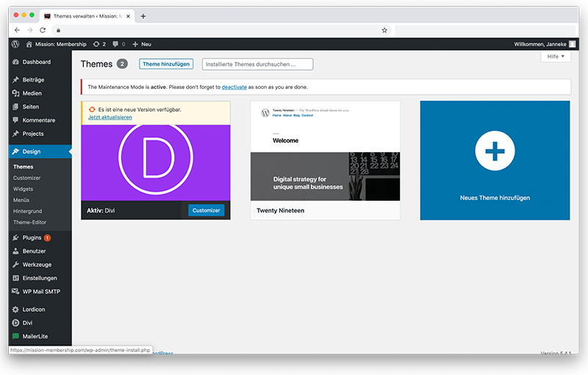Viewport: 588px width, 375px height.
Task: Click the WordPress logo in admin bar
Action: click(x=15, y=44)
